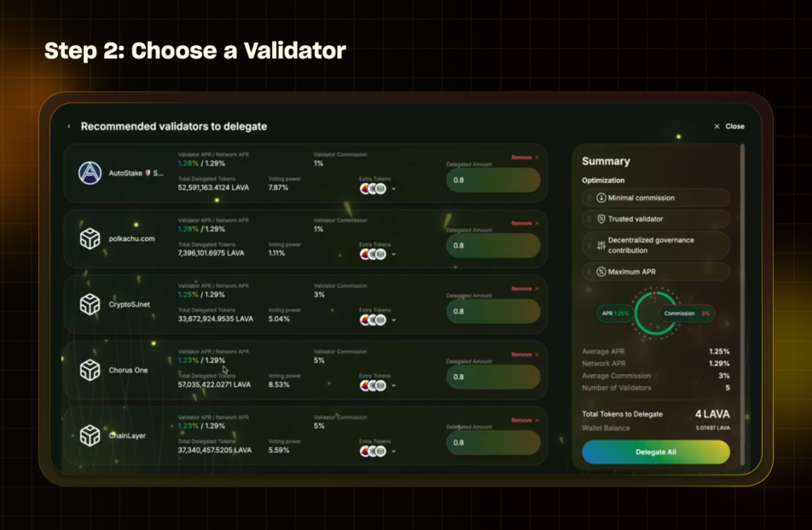This screenshot has height=530, width=812.
Task: Expand AutoStake extra tokens dropdown
Action: tap(393, 189)
